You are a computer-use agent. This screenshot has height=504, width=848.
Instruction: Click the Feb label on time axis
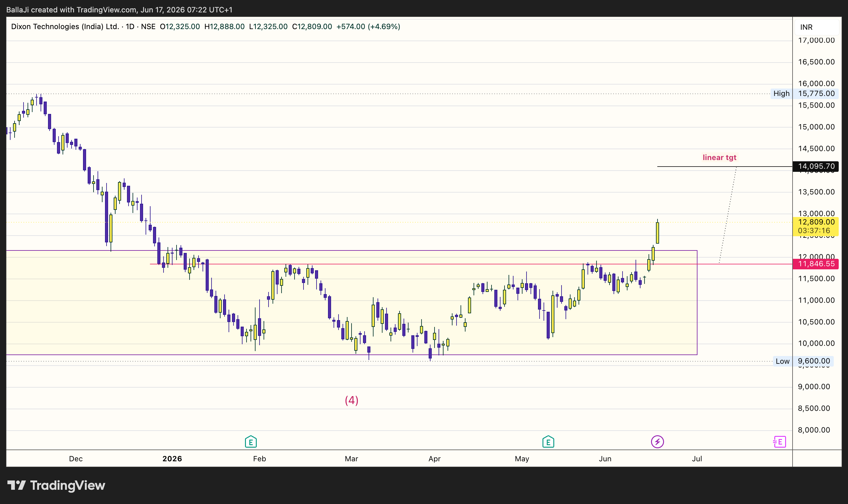click(x=259, y=459)
